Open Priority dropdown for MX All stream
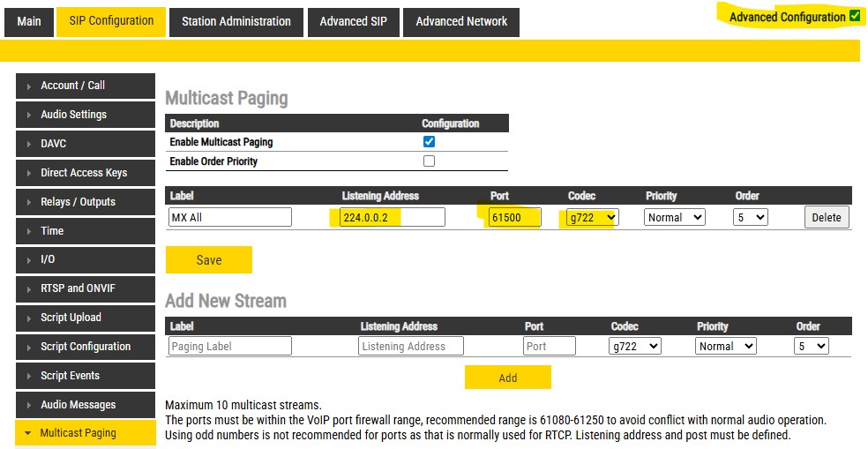The height and width of the screenshot is (449, 868). pyautogui.click(x=674, y=217)
